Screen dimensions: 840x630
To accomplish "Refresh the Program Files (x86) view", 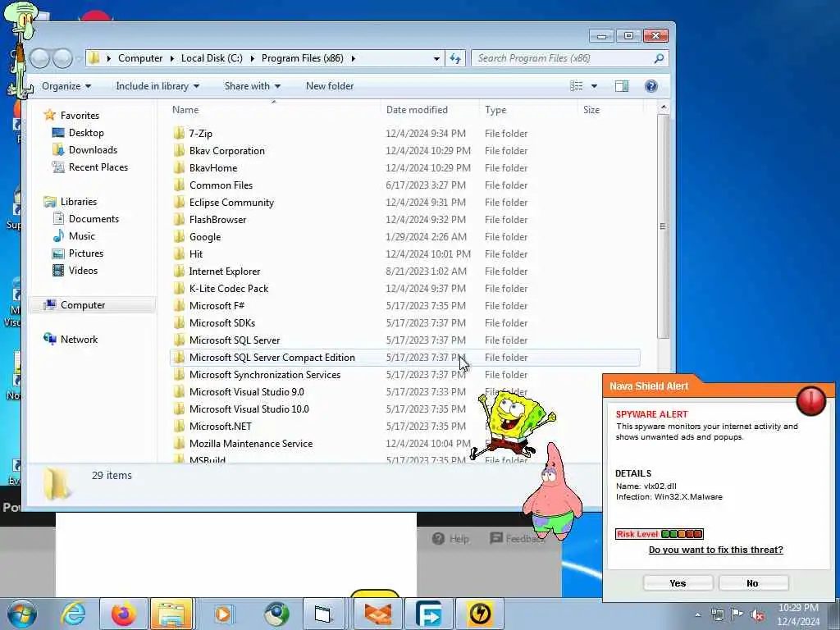I will pyautogui.click(x=455, y=58).
